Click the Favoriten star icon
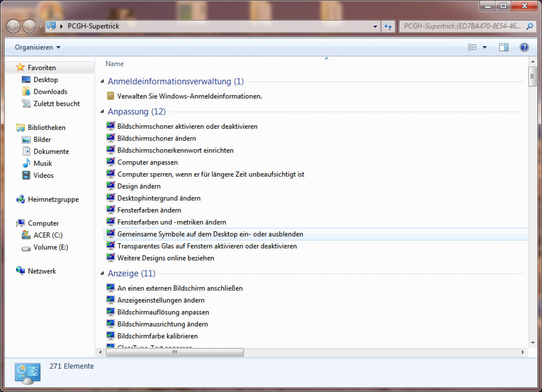The image size is (542, 392). click(x=20, y=67)
